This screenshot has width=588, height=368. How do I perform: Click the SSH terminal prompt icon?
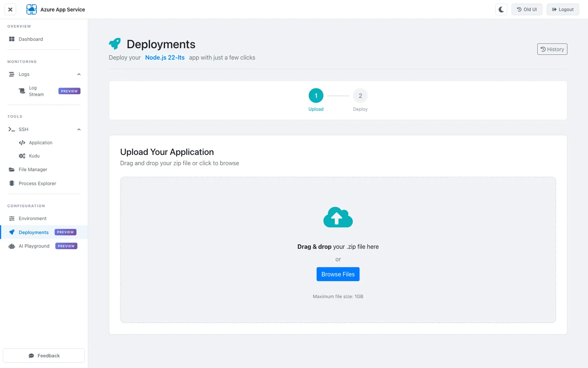12,130
